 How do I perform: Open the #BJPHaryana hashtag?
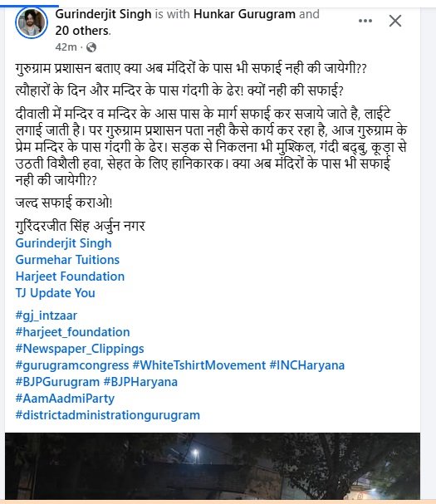[x=140, y=382]
